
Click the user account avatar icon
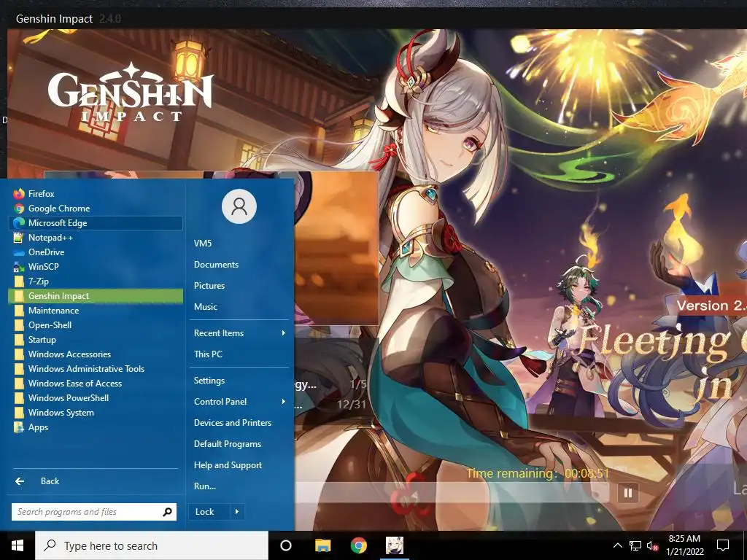(239, 206)
